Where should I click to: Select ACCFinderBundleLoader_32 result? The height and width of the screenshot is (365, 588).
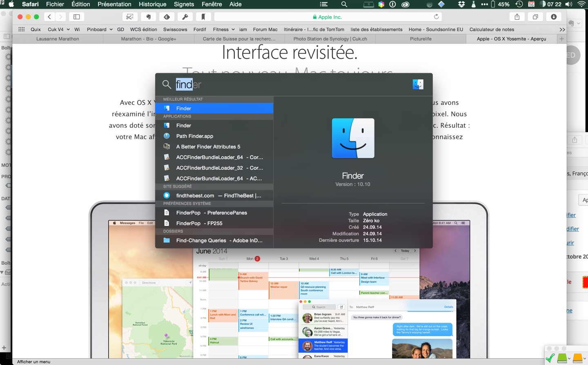[214, 168]
